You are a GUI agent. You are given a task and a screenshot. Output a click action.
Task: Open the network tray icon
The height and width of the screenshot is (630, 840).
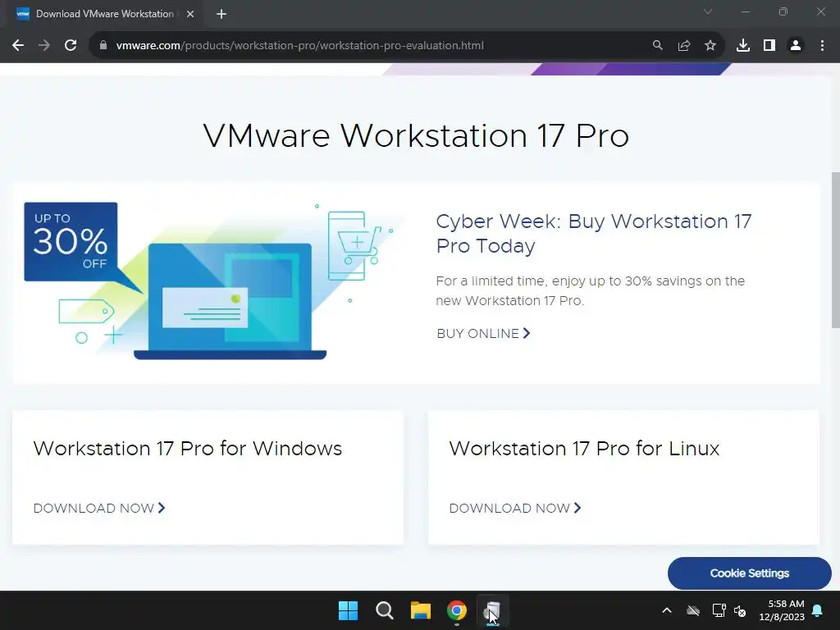(x=719, y=610)
